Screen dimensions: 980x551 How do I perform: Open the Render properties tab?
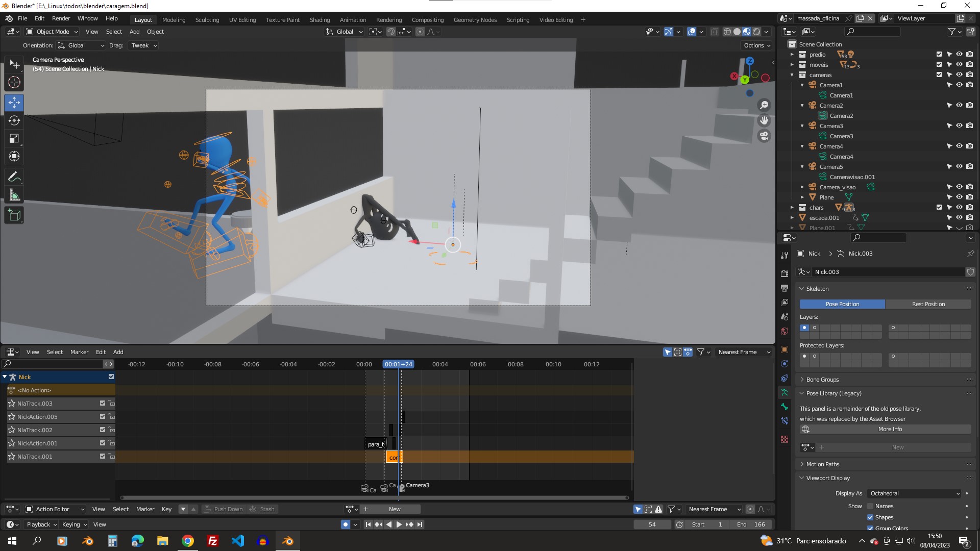[x=785, y=274]
